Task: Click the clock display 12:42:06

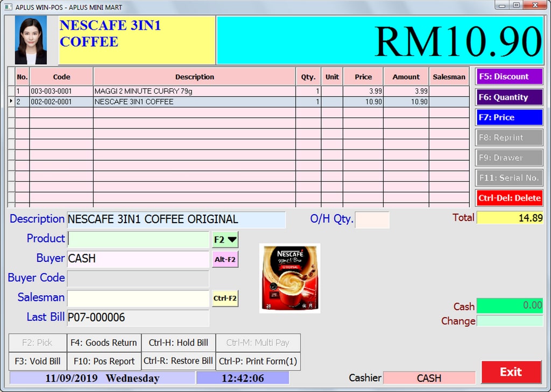Action: coord(243,379)
